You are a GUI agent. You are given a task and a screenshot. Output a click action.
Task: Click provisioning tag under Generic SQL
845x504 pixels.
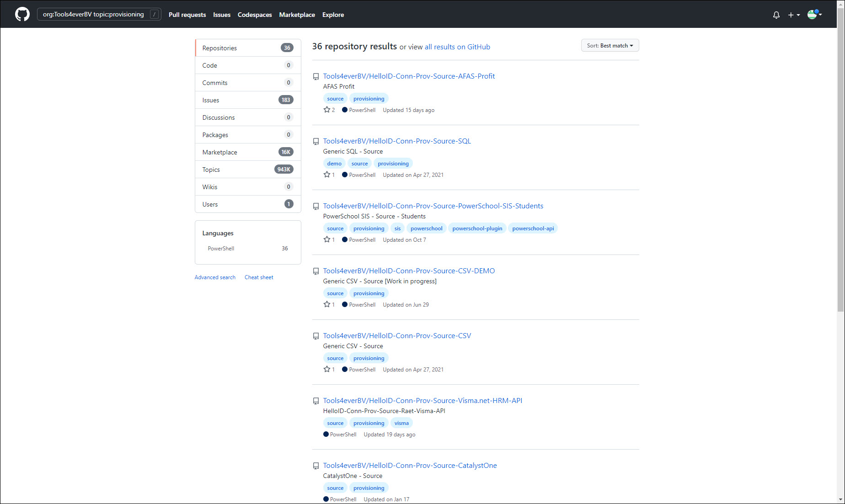(x=393, y=164)
